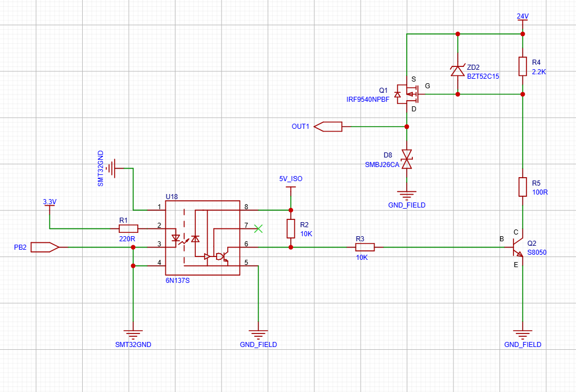Click the OUT1 net port symbol

pyautogui.click(x=328, y=127)
